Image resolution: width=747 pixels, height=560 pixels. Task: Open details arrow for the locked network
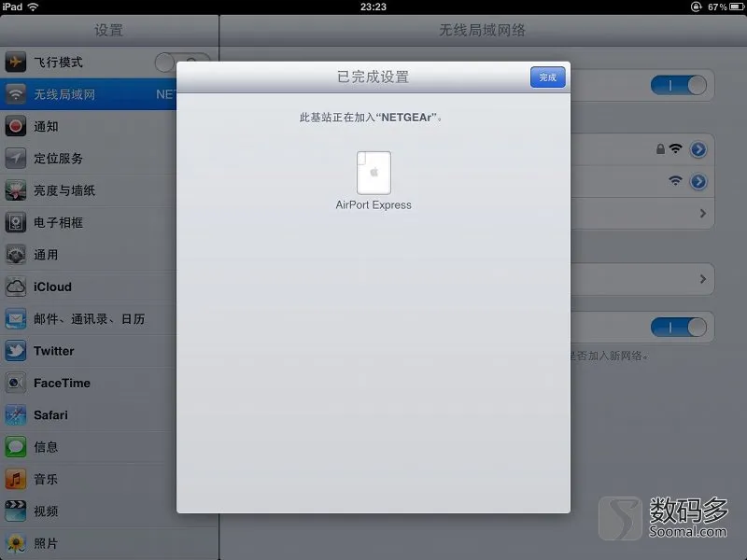698,149
